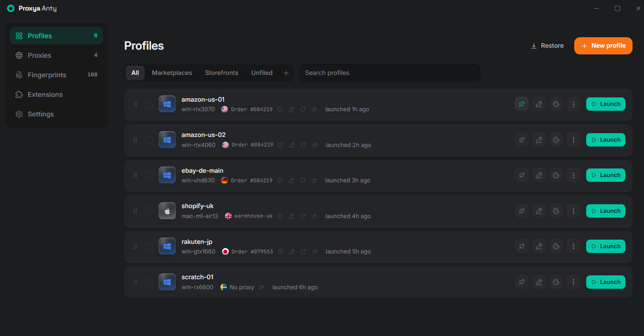Open more options for amazon-us-02

point(573,140)
